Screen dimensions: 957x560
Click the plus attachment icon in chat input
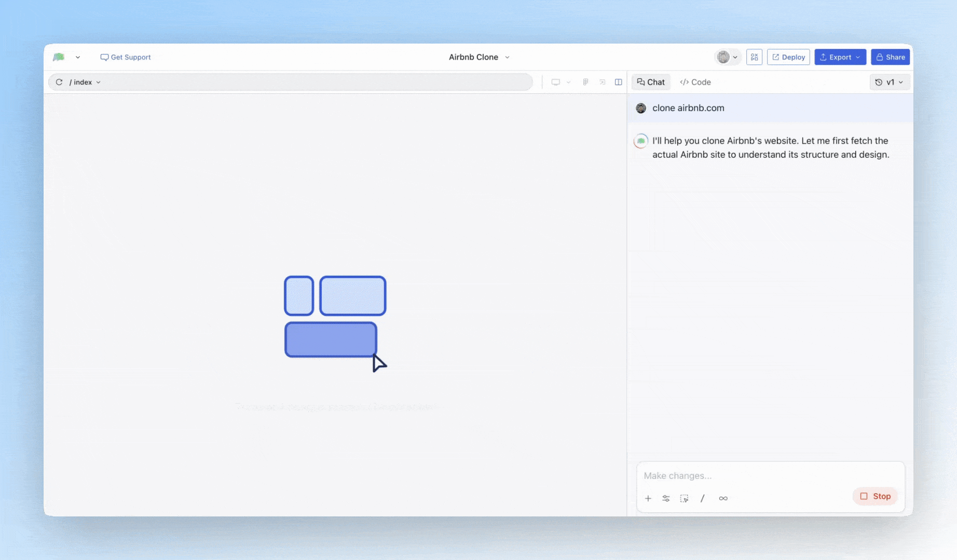point(648,498)
